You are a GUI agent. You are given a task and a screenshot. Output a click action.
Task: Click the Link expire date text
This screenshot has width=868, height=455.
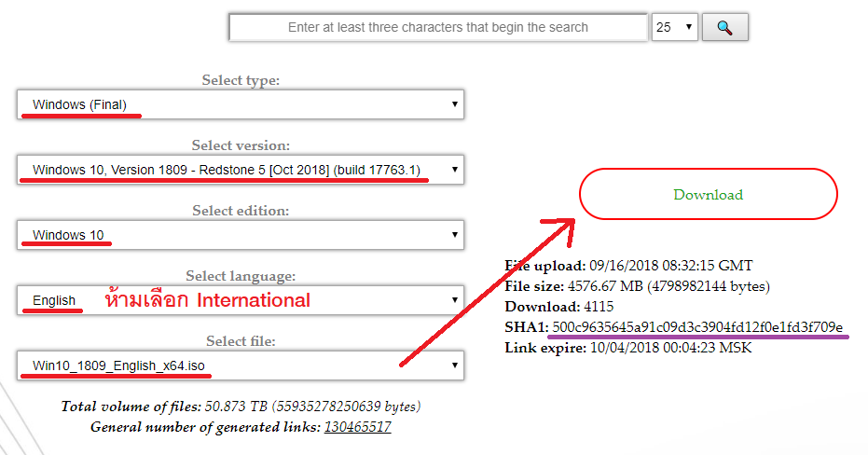[671, 348]
